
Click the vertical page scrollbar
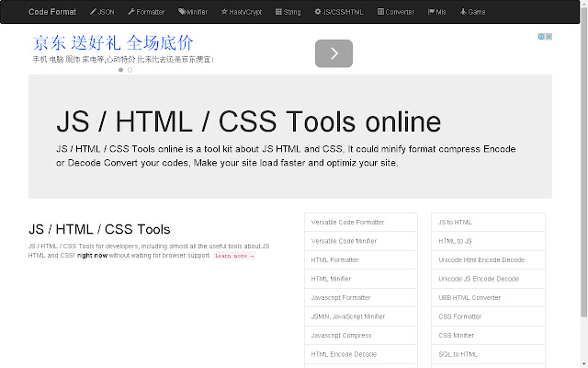point(584,162)
